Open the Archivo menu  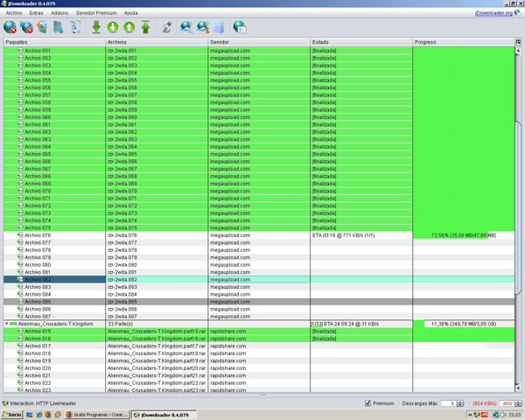tap(14, 13)
